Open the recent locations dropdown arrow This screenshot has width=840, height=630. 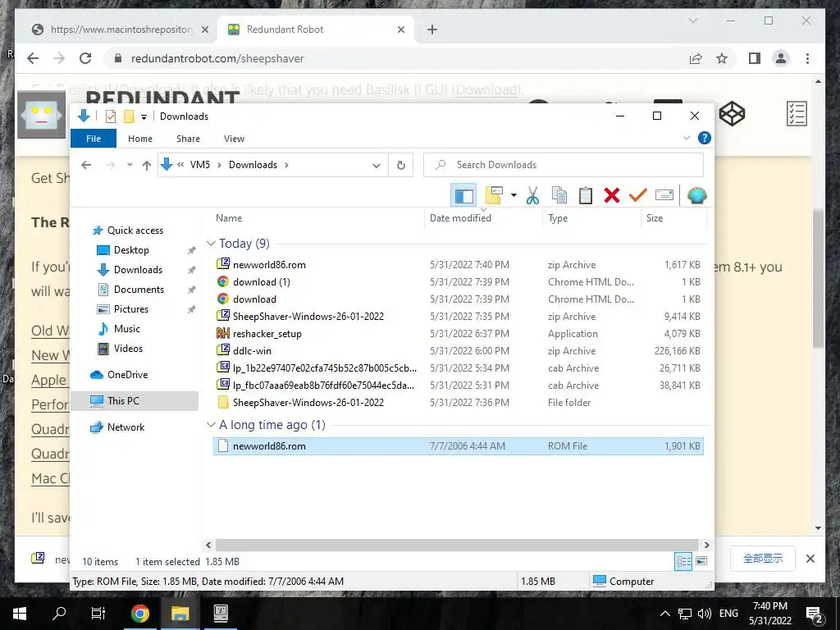click(x=130, y=165)
